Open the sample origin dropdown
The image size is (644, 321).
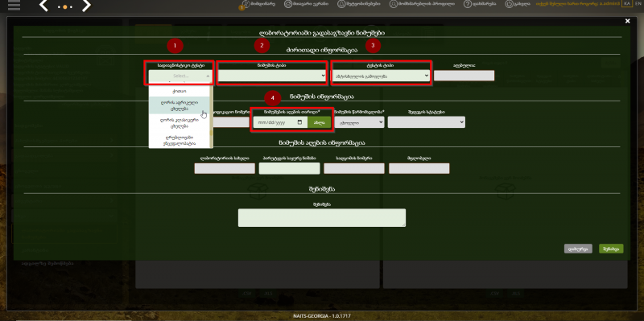coord(359,122)
